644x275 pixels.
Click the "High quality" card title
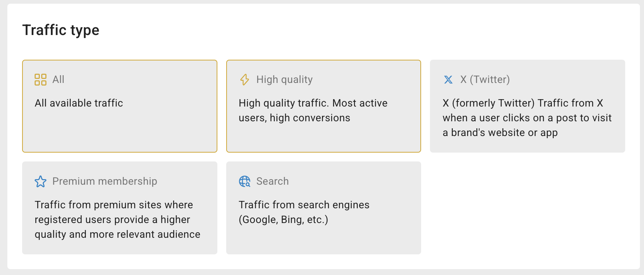point(284,80)
